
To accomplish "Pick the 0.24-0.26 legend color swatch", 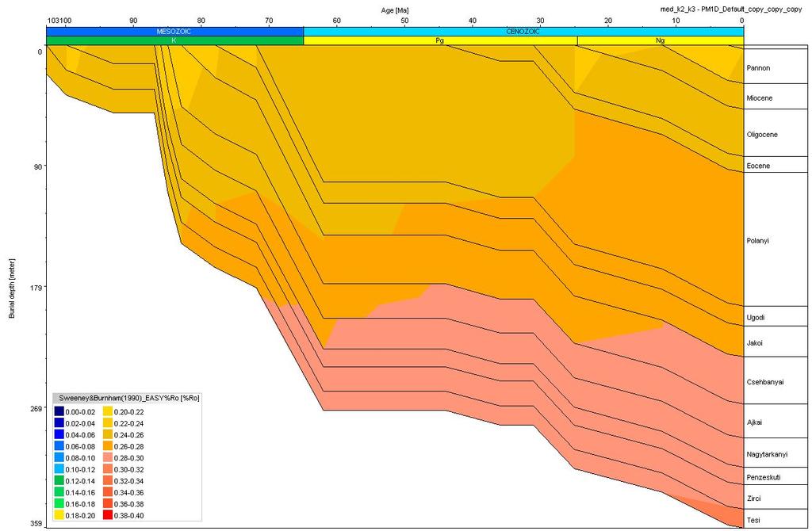I will pos(108,435).
